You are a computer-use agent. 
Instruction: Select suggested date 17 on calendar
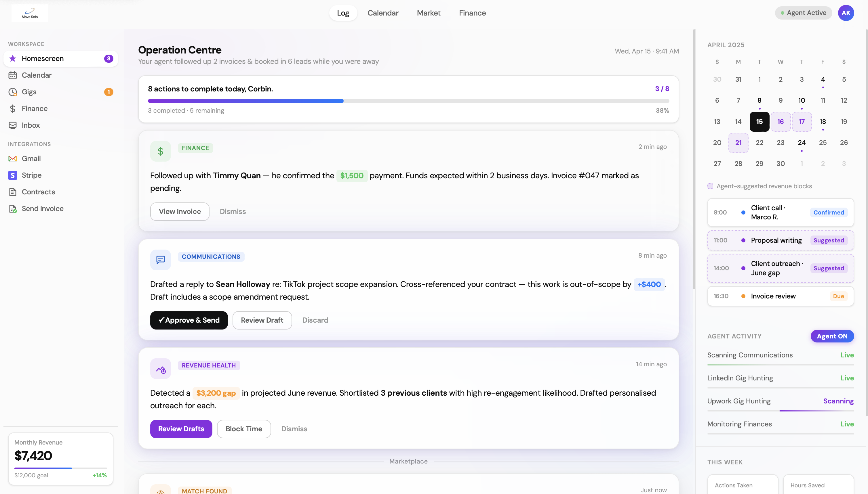click(802, 121)
